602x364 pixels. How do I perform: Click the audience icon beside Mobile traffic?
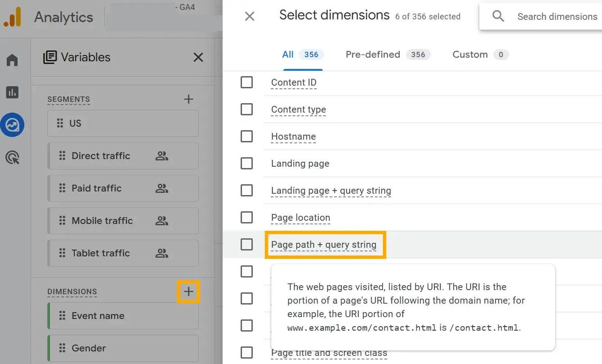tap(162, 220)
